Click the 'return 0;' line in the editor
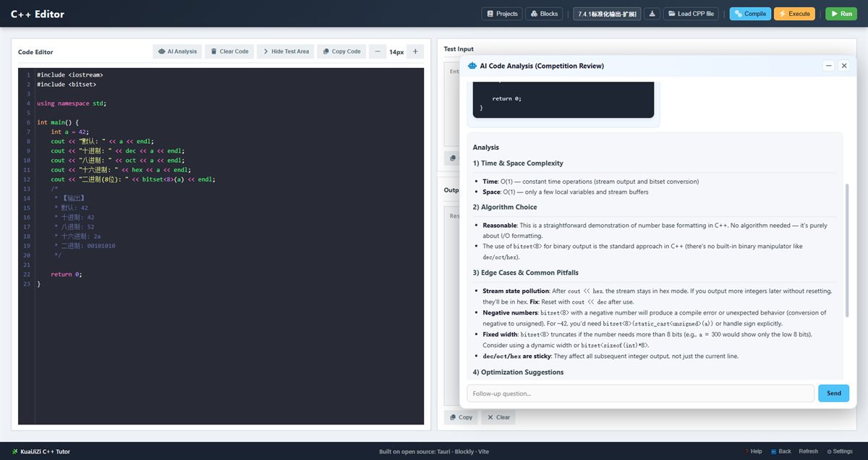 pos(67,274)
